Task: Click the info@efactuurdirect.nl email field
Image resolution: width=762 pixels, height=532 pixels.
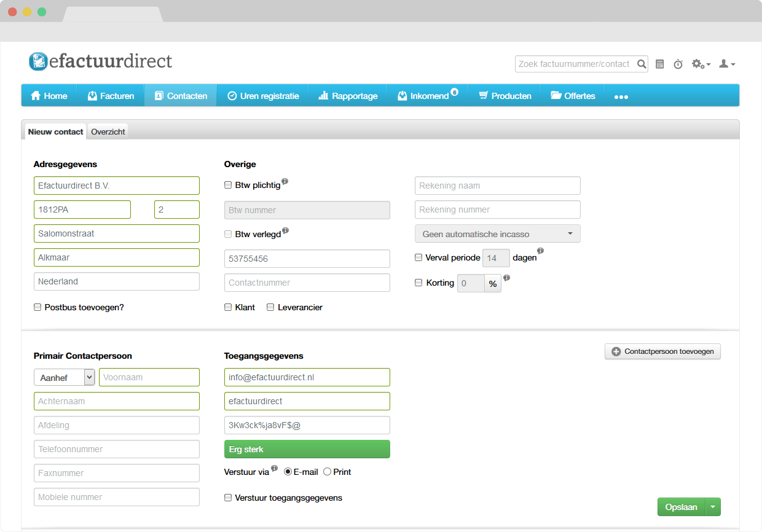Action: (307, 377)
